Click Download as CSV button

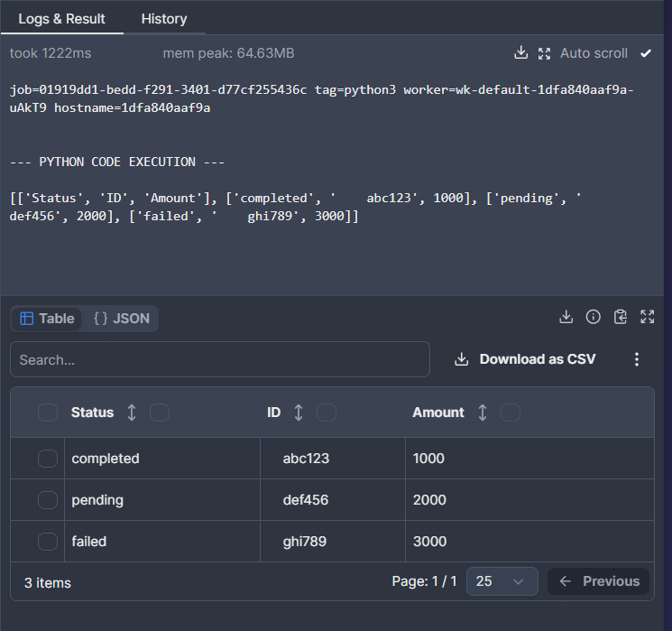coord(525,359)
